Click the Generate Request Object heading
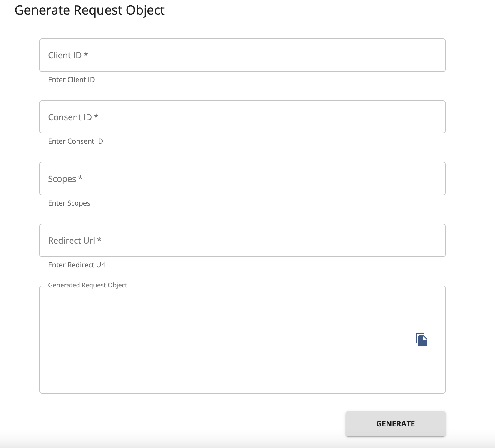Screen dimensions: 495x448 90,10
